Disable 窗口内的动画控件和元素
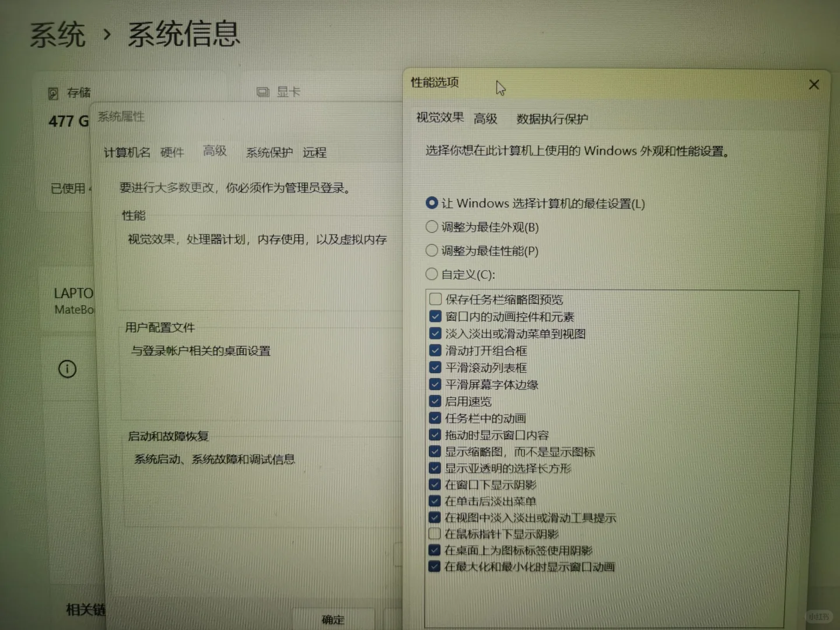The width and height of the screenshot is (840, 630). (x=435, y=316)
